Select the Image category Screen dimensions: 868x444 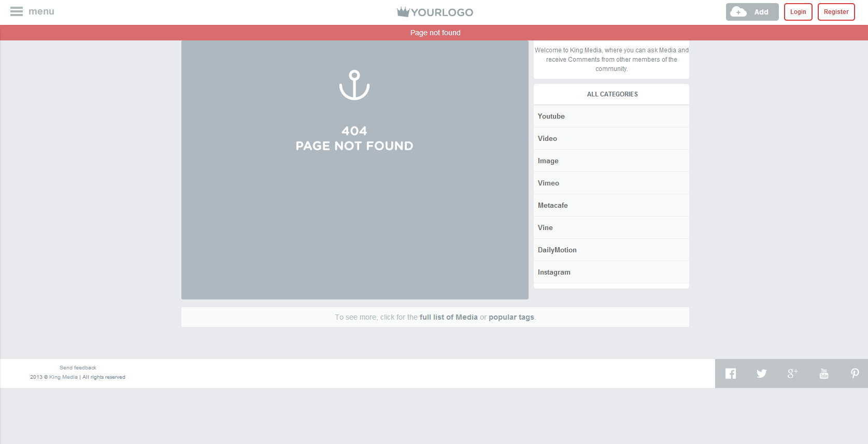point(548,161)
